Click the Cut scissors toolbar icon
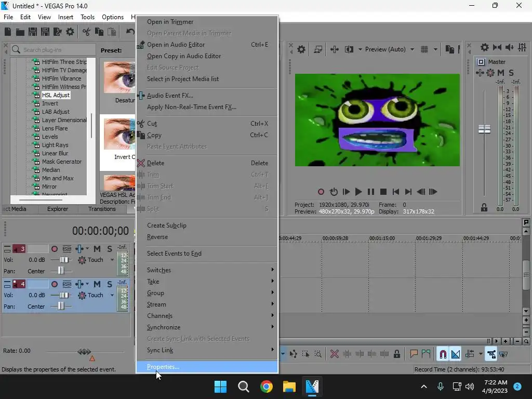This screenshot has height=399, width=532. pyautogui.click(x=87, y=32)
